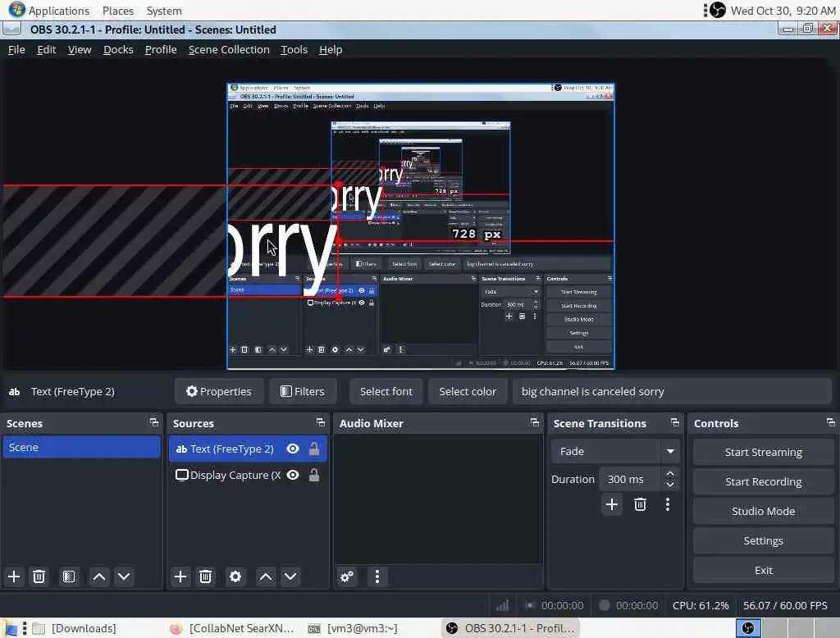Click the show desktop icon in taskbar
Screen dimensions: 840x638
point(10,628)
